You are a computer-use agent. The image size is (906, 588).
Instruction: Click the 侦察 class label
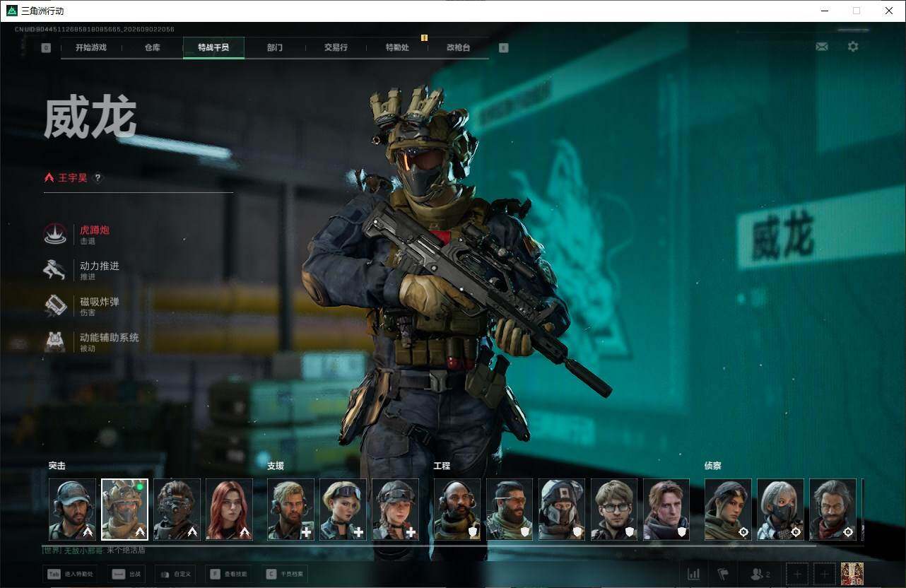click(713, 466)
